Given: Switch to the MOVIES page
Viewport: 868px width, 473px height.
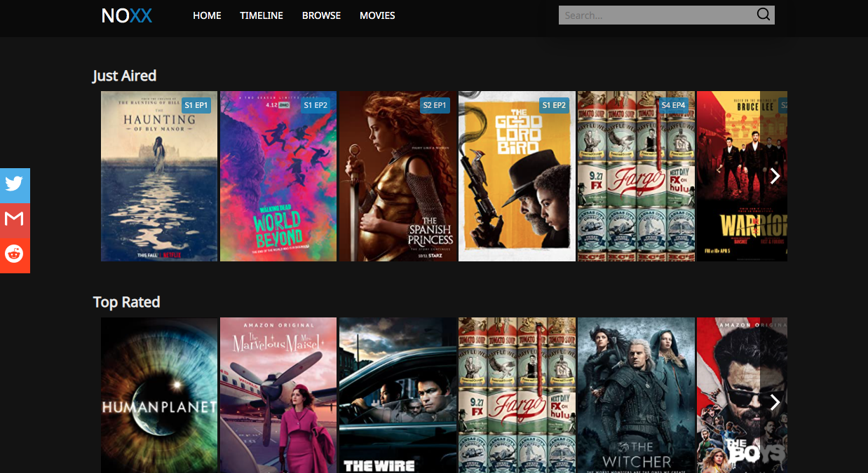Looking at the screenshot, I should coord(377,15).
